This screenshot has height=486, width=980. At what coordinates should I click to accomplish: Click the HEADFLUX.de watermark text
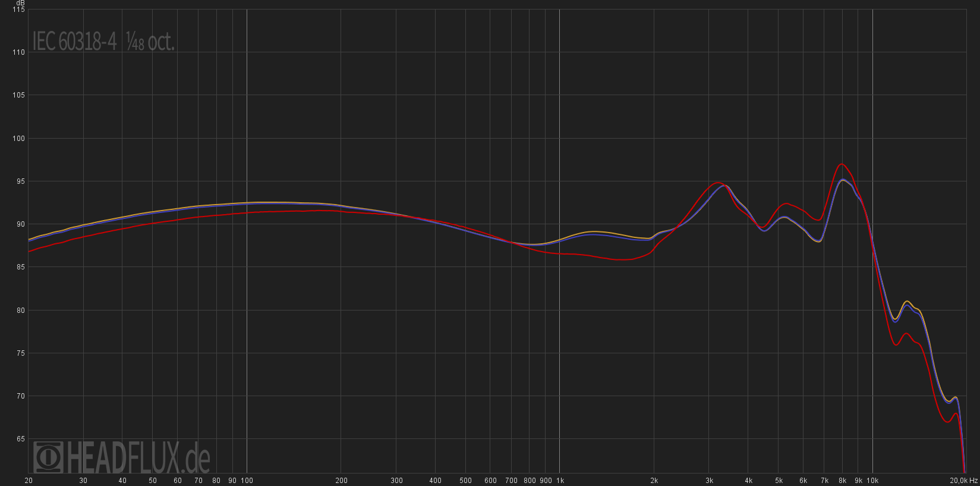point(138,458)
